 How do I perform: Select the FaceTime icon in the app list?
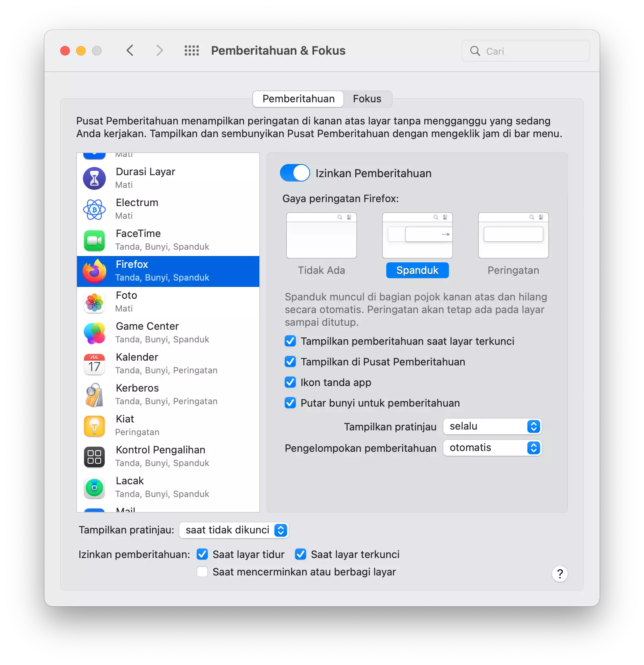94,240
